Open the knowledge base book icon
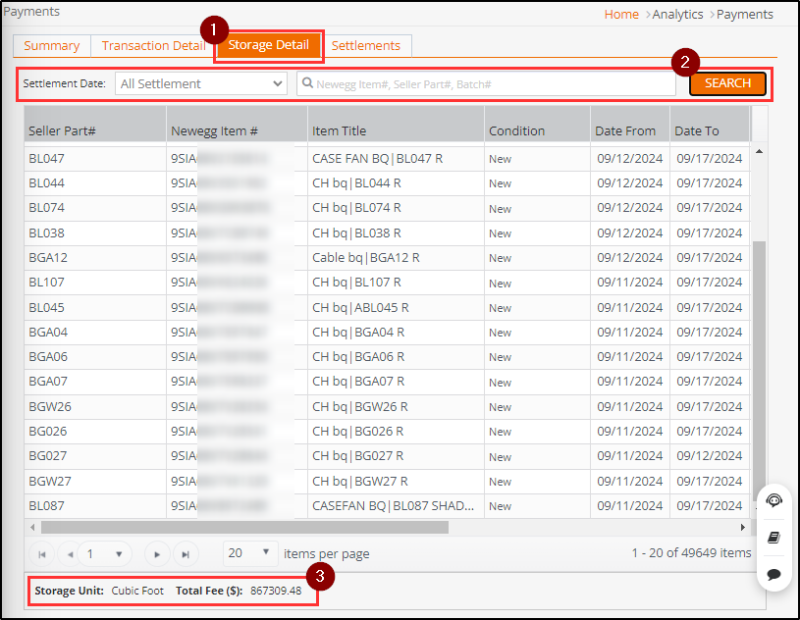This screenshot has height=620, width=800. pyautogui.click(x=775, y=537)
